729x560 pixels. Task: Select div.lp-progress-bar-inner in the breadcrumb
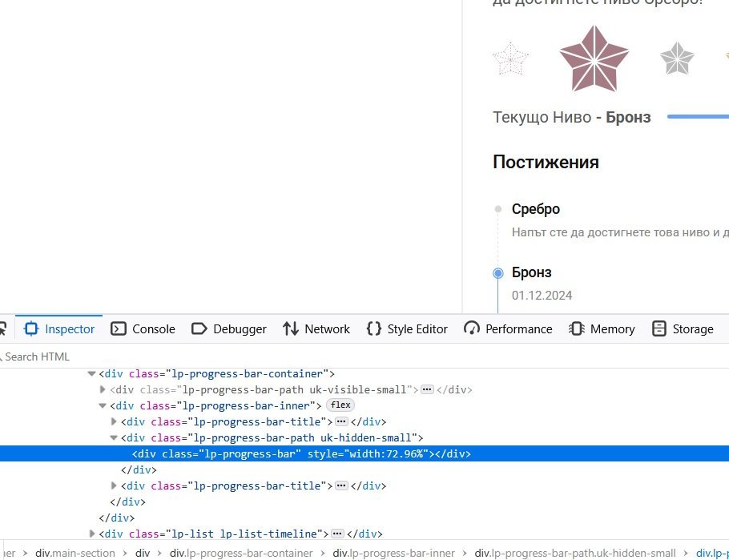[393, 553]
